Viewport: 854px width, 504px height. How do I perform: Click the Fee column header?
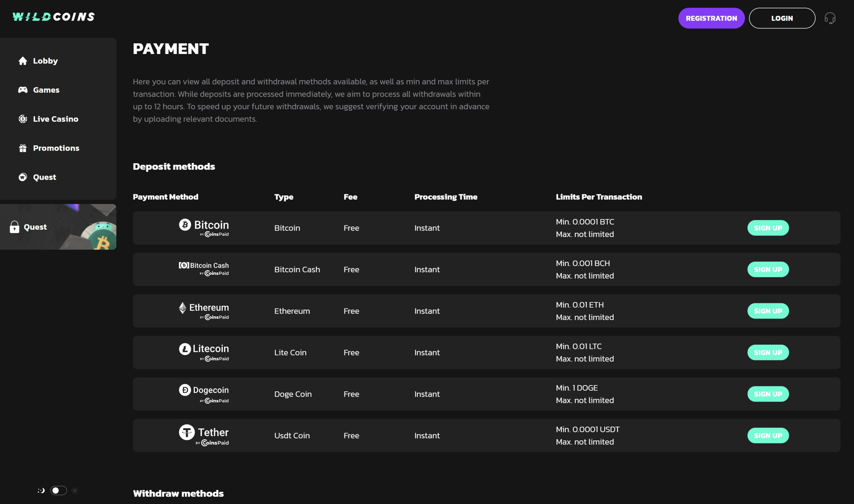(350, 197)
